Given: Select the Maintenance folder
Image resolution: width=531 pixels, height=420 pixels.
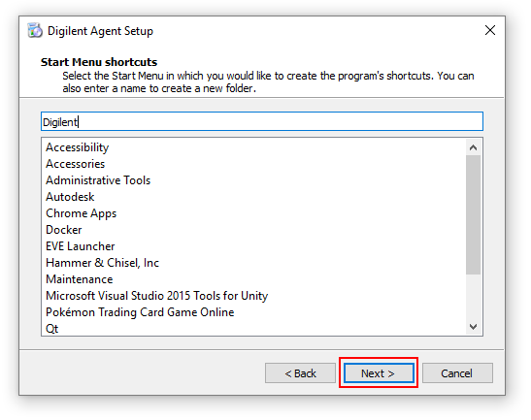Looking at the screenshot, I should [x=80, y=279].
